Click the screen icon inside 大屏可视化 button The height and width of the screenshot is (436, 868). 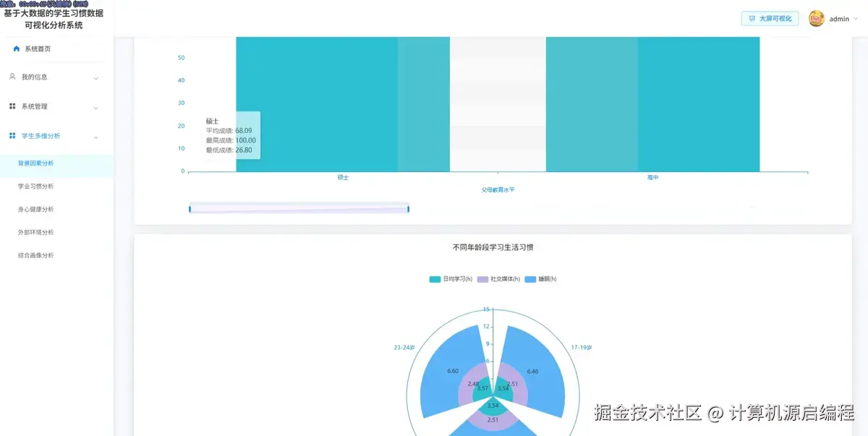pos(752,19)
